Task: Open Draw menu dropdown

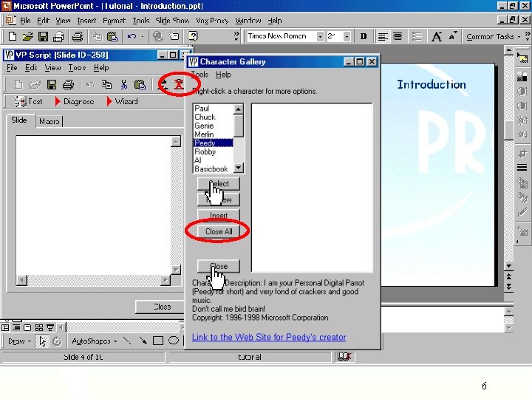Action: (x=20, y=341)
